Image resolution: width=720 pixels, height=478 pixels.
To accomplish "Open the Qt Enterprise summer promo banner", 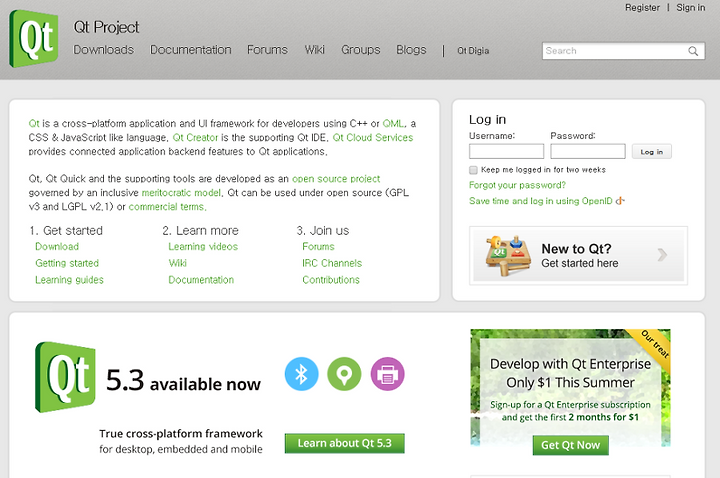I will [570, 388].
